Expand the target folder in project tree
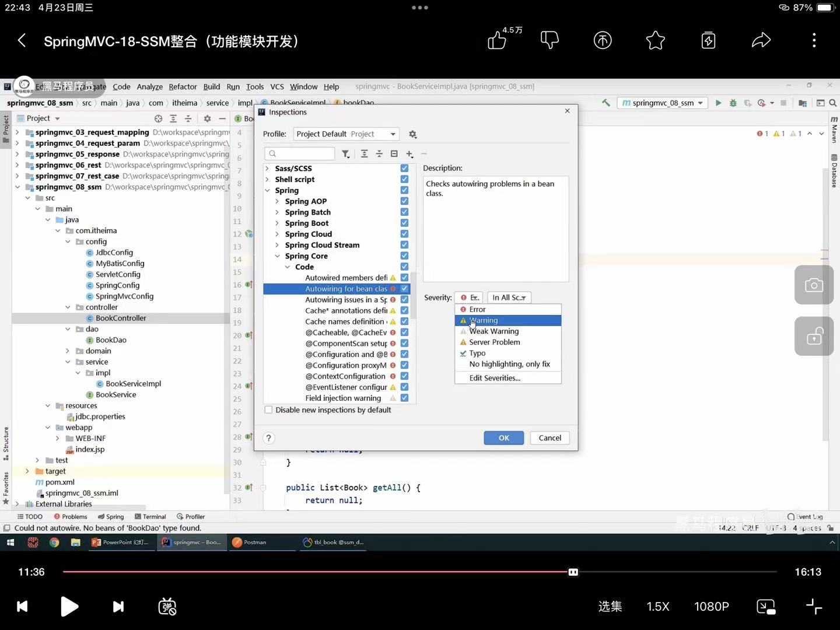This screenshot has height=630, width=840. pos(27,471)
